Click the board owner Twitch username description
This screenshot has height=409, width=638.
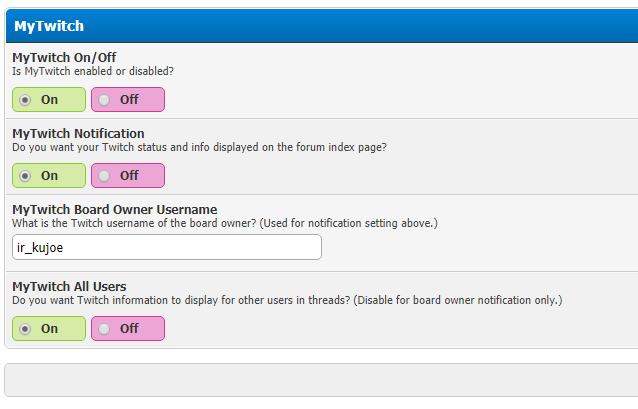click(224, 223)
